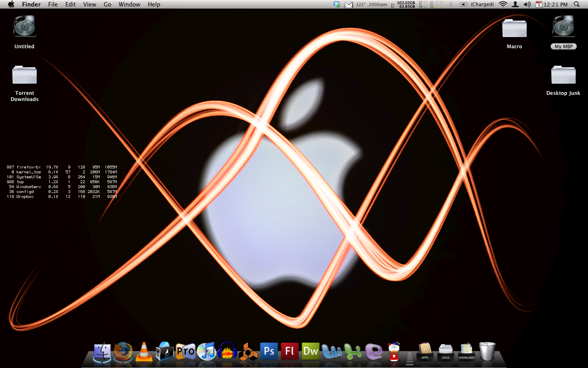Click the "firefox-bi" process row
The height and width of the screenshot is (368, 588).
[62, 167]
